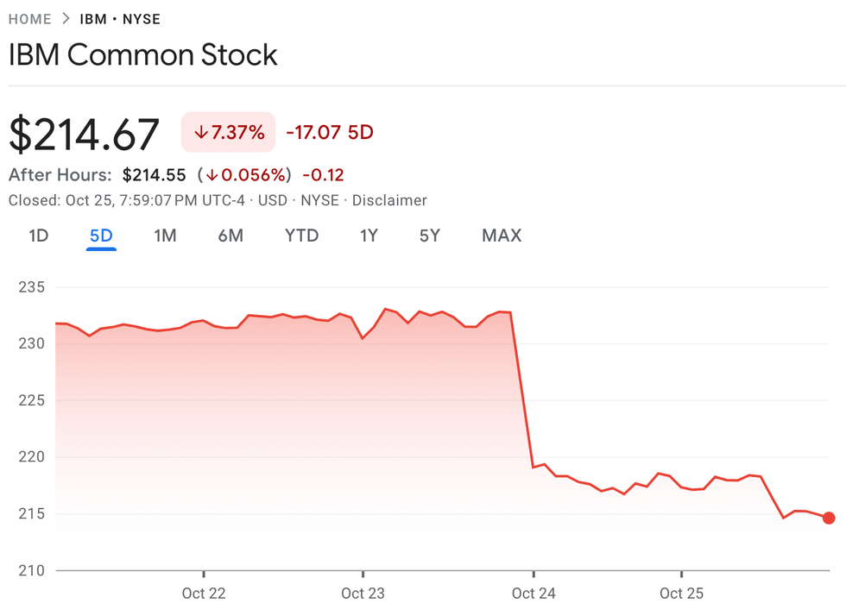
Task: Click the red endpoint dot on chart
Action: click(829, 518)
